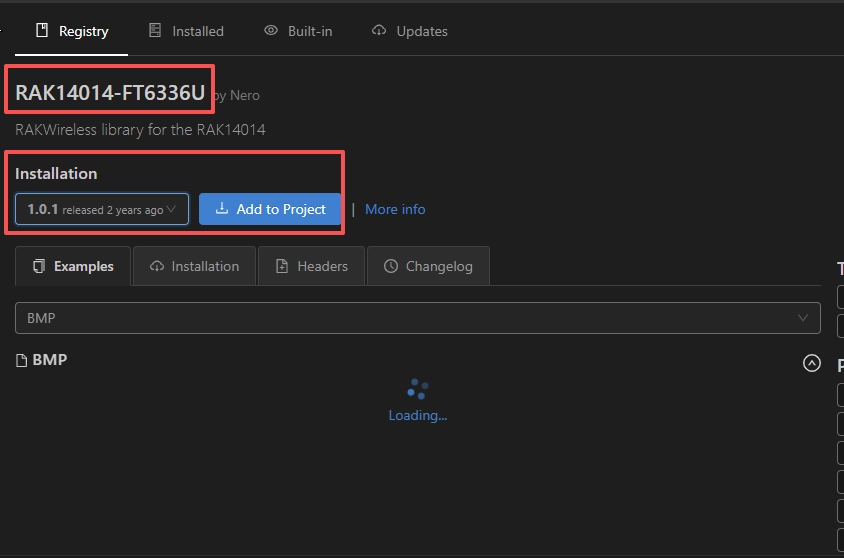This screenshot has height=558, width=844.
Task: Click the Updates cloud download icon
Action: pos(379,31)
